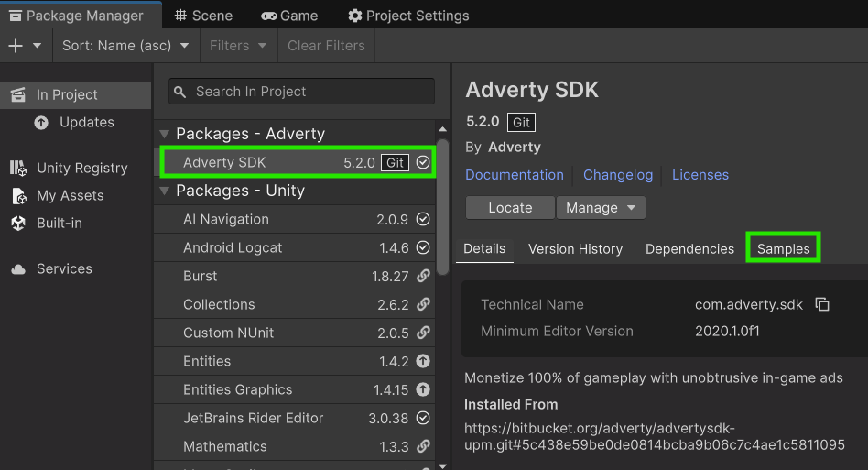Screen dimensions: 868x470
Task: Collapse the Packages - Adverty group
Action: 166,135
